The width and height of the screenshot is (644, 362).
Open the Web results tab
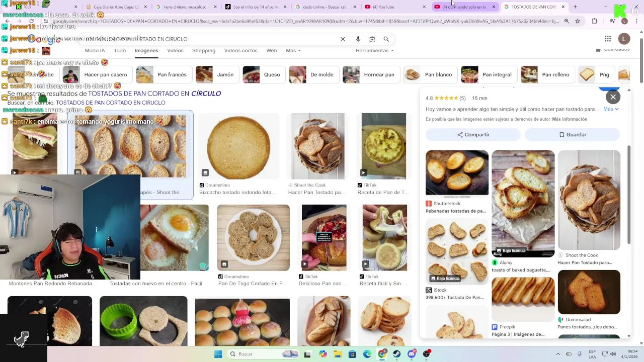click(x=272, y=51)
